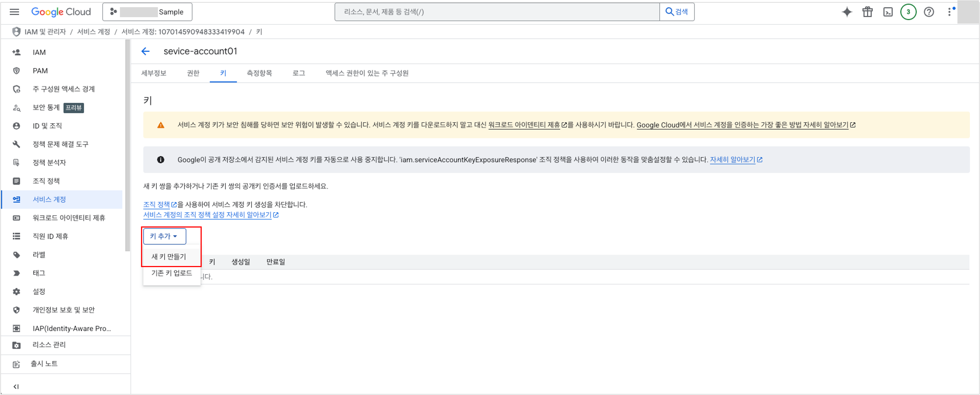Click the hamburger navigation menu

coord(14,12)
